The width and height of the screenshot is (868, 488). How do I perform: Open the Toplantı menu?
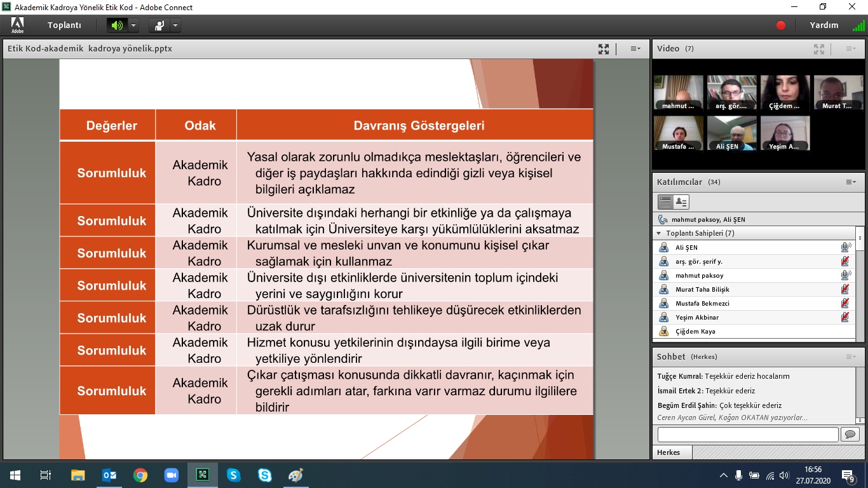pyautogui.click(x=64, y=25)
